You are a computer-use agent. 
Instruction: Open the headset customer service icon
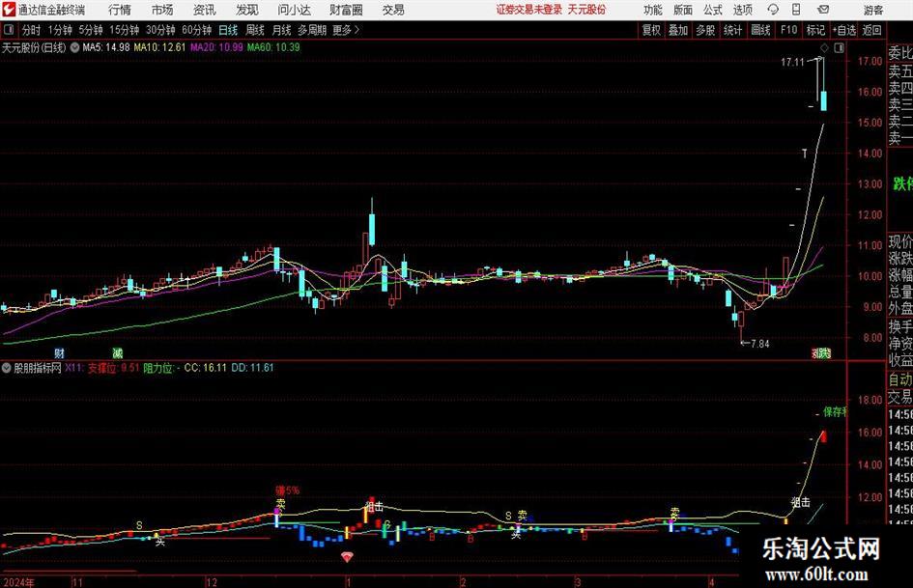pyautogui.click(x=773, y=10)
